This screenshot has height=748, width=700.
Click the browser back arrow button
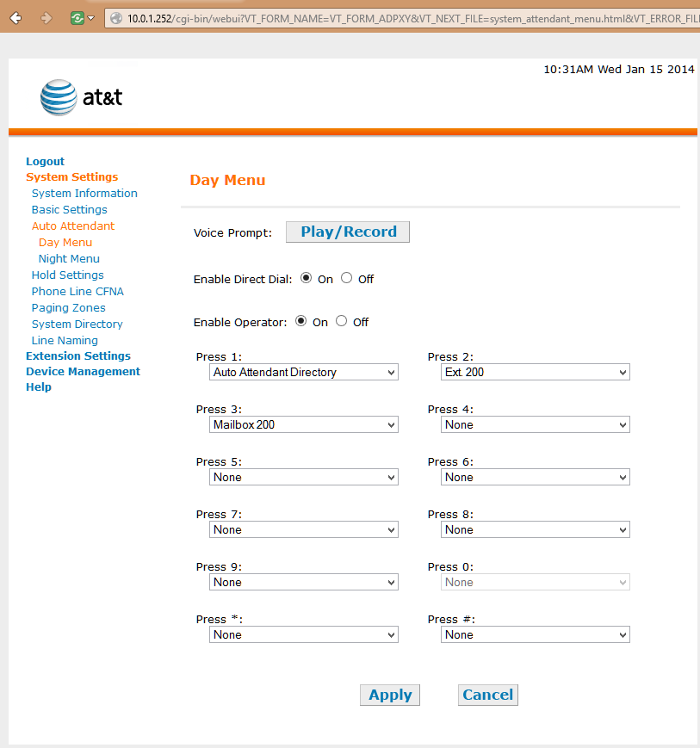(x=15, y=17)
